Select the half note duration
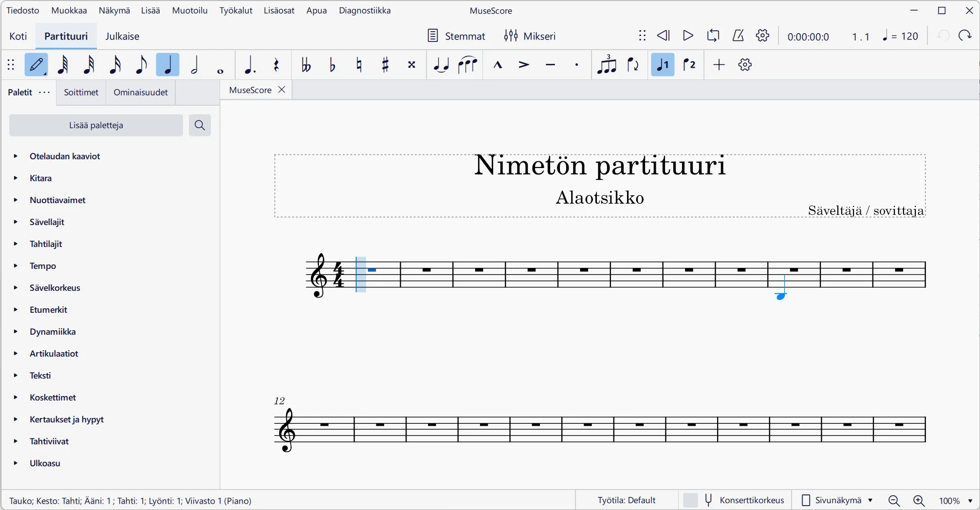 click(194, 65)
